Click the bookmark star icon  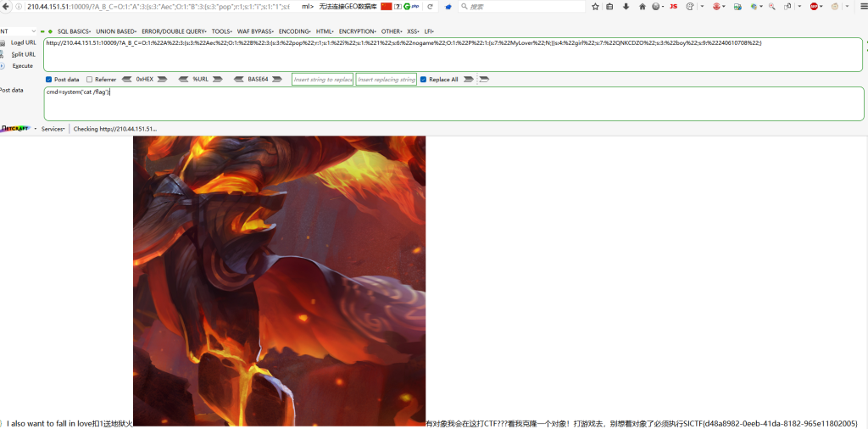coord(595,6)
